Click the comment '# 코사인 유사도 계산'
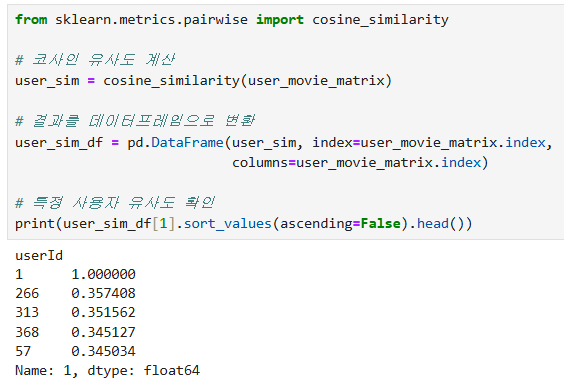Screen dimensions: 564x386 point(95,60)
